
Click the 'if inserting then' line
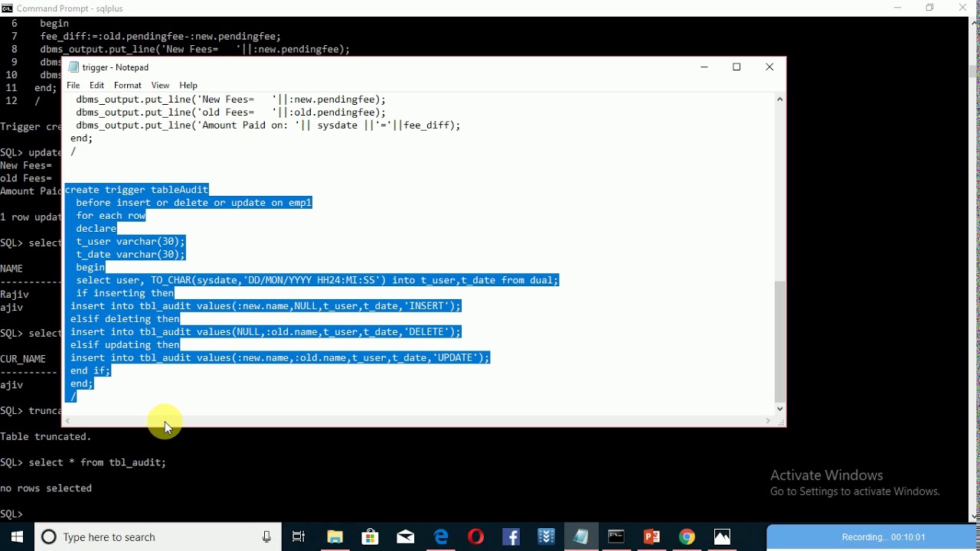pos(125,293)
